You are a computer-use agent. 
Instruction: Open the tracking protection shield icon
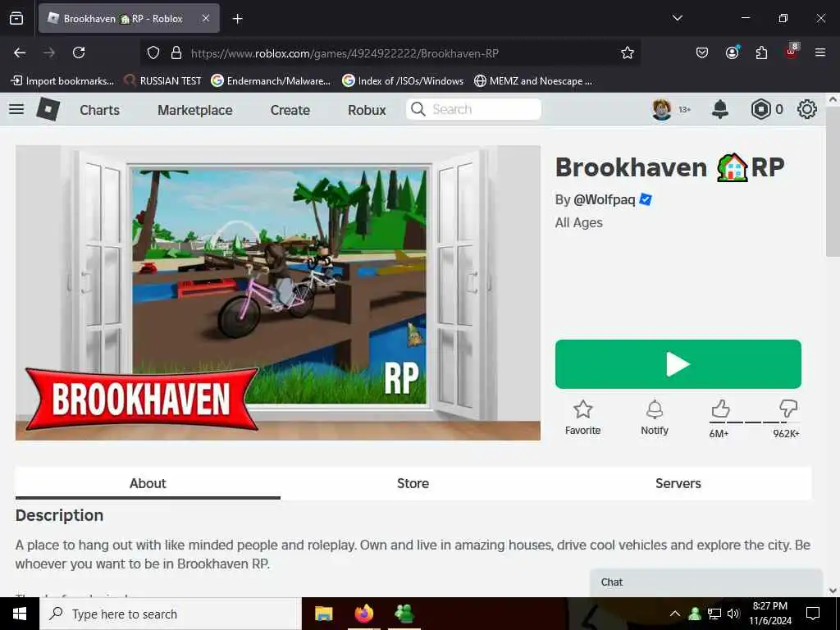pyautogui.click(x=153, y=52)
